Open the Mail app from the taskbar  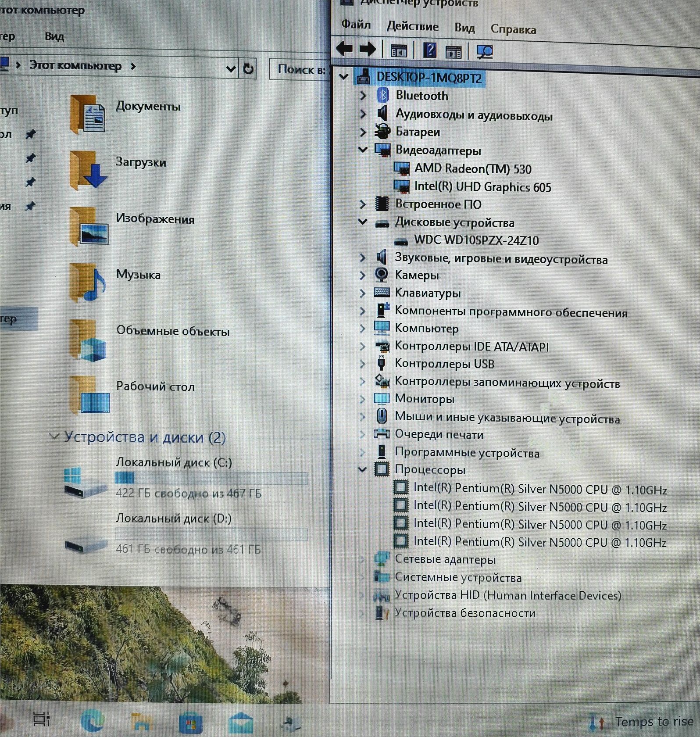coord(240,723)
